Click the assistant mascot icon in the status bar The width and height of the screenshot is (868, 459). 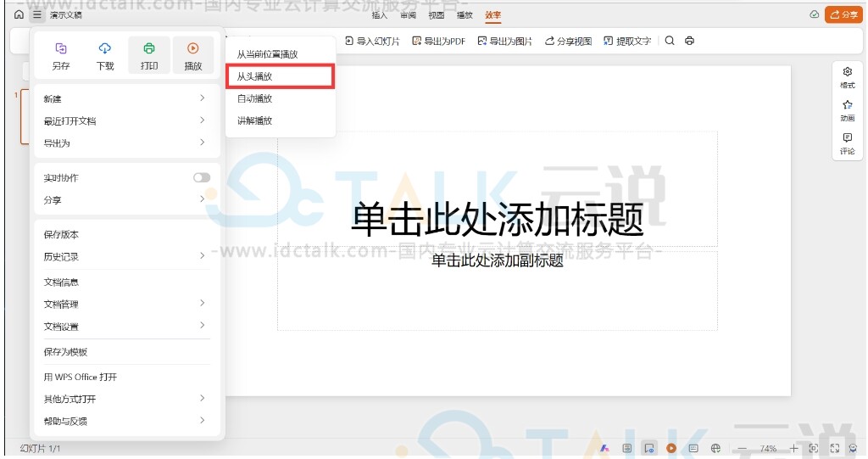tap(854, 448)
